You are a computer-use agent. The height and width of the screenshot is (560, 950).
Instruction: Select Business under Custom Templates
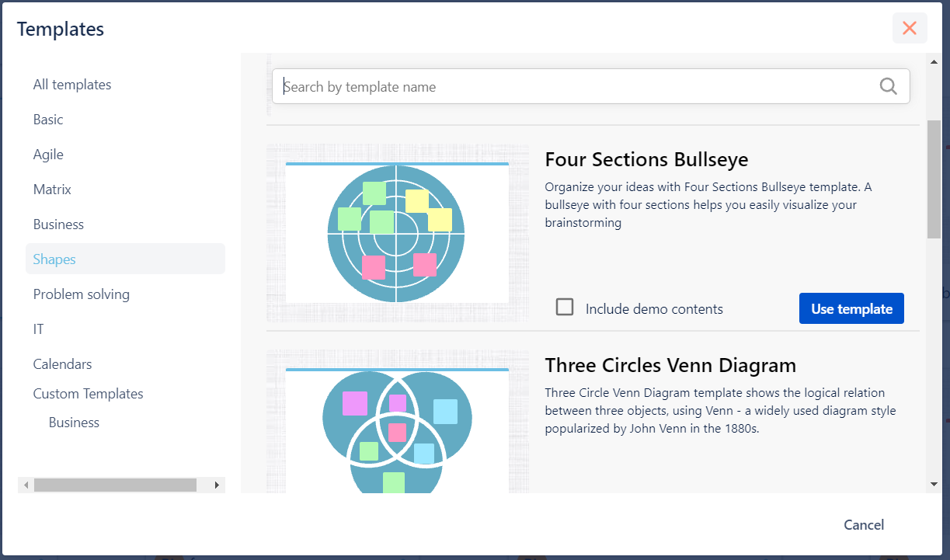click(74, 423)
